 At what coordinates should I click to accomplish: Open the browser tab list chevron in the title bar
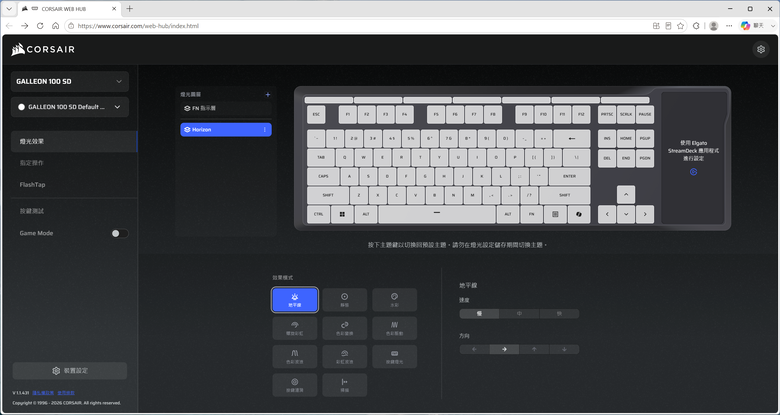pyautogui.click(x=9, y=8)
